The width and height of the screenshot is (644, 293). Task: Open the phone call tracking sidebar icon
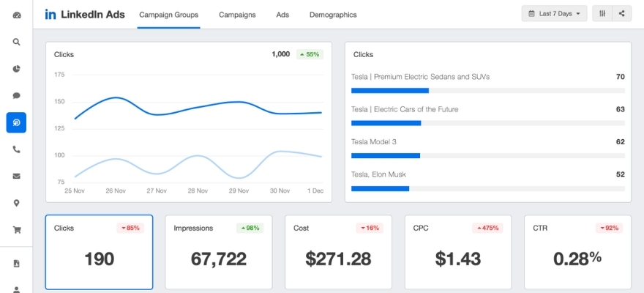[x=16, y=149]
